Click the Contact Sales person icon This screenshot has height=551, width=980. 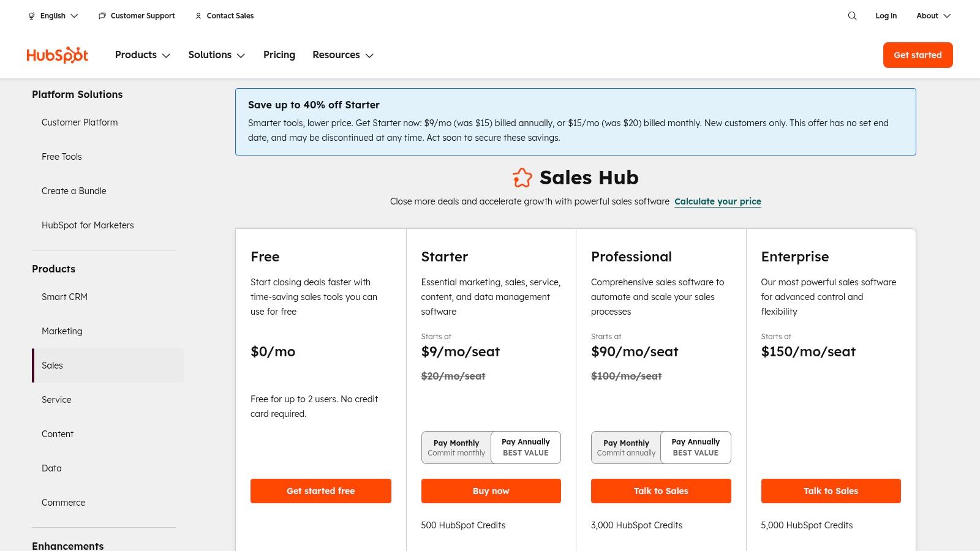tap(198, 16)
